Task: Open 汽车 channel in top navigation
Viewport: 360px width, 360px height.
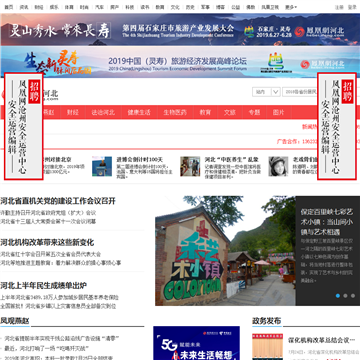Action: point(99,7)
